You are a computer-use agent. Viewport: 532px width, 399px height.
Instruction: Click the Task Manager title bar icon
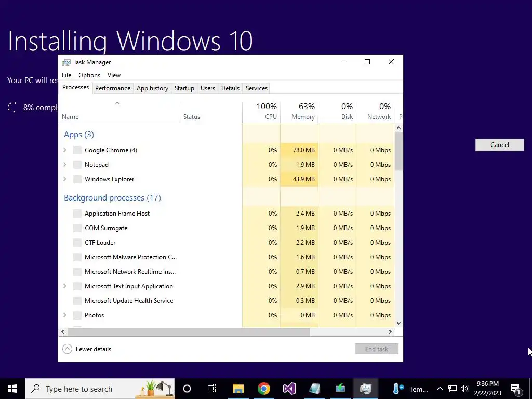(66, 62)
